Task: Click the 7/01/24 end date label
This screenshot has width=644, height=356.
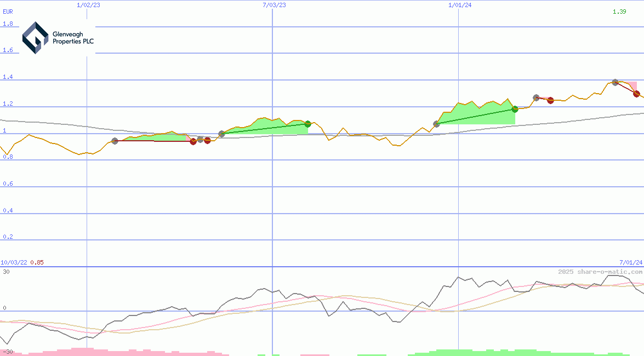Action: (630, 262)
